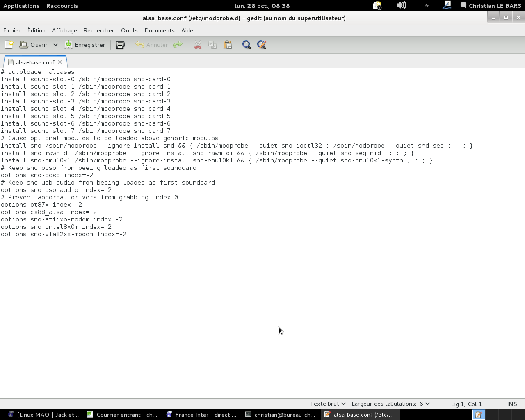Open the Texte brut syntax dropdown

[x=328, y=404]
